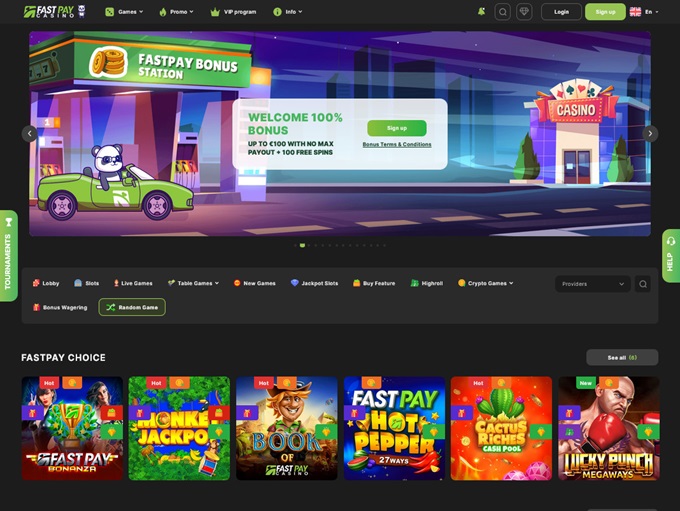Open the Cactus Riches Cash Pool game

pyautogui.click(x=501, y=428)
